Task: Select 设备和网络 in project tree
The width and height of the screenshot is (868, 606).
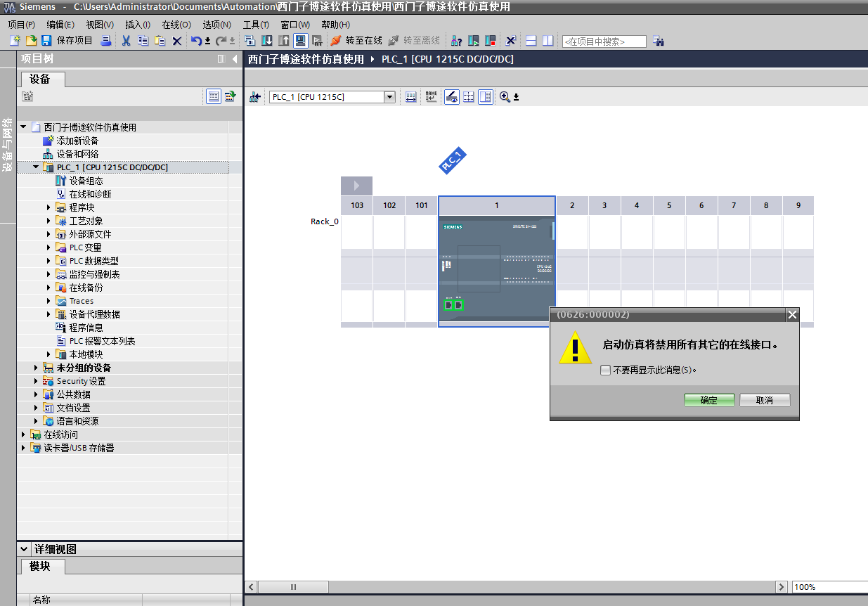Action: coord(77,154)
